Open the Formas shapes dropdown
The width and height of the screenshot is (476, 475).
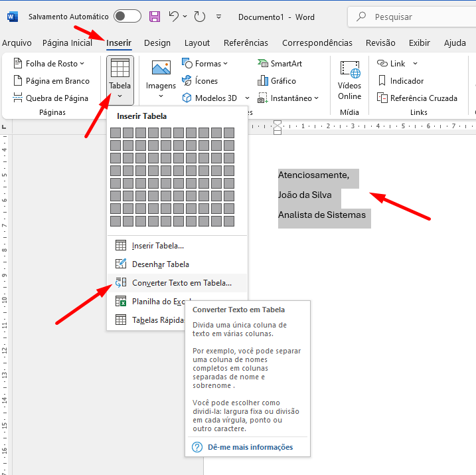(x=204, y=64)
